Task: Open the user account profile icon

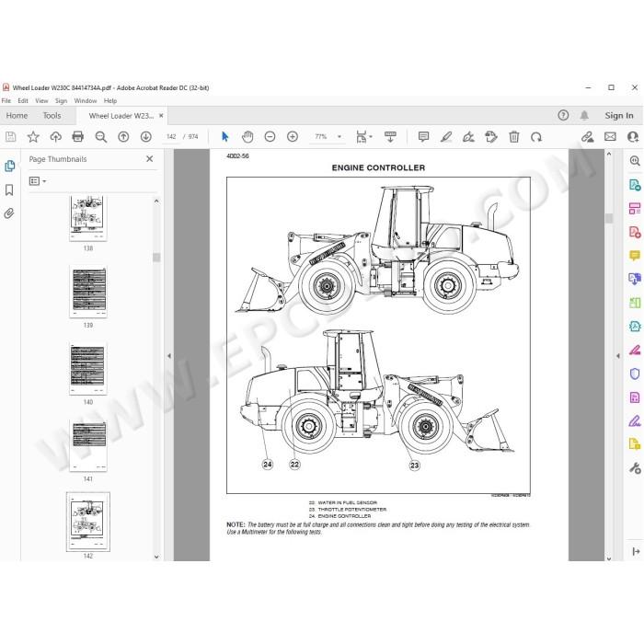Action: tap(633, 137)
